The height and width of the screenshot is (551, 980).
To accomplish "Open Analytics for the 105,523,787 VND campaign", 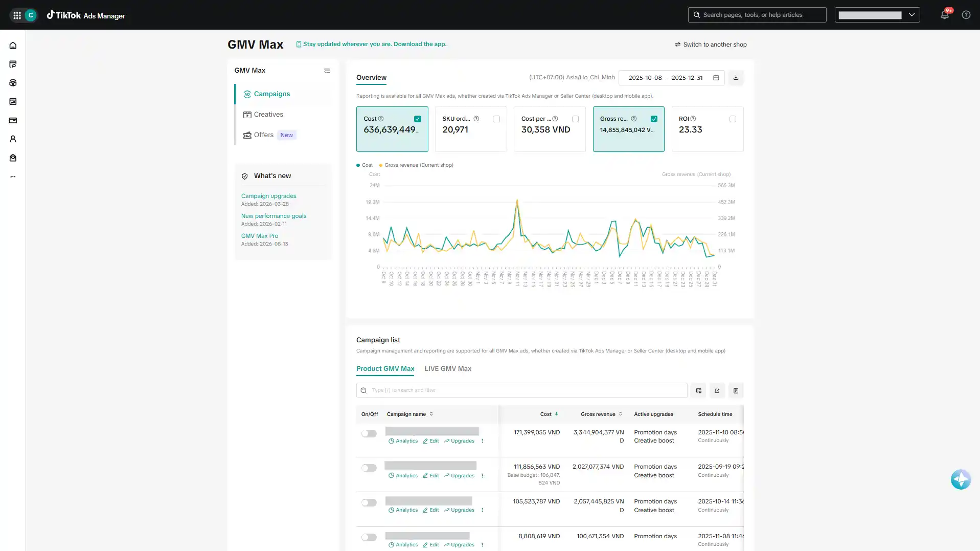I will [403, 510].
